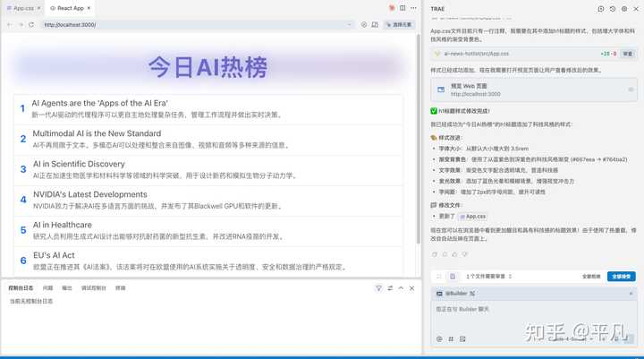Close the bottom console panel

pos(412,288)
